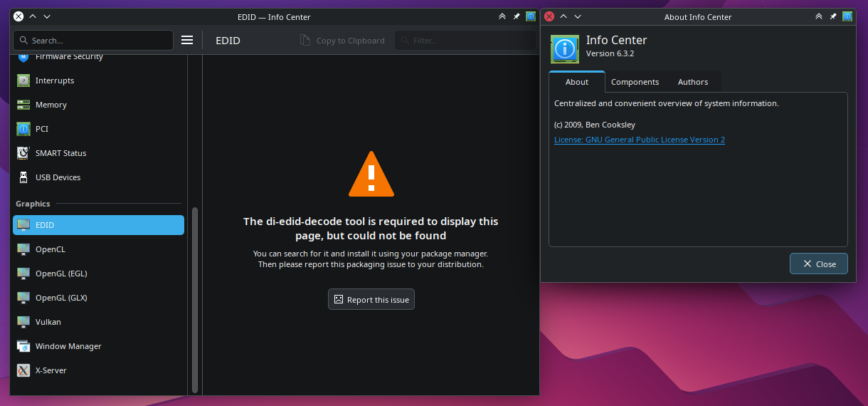The width and height of the screenshot is (868, 406).
Task: Click the USB Devices icon
Action: 23,177
